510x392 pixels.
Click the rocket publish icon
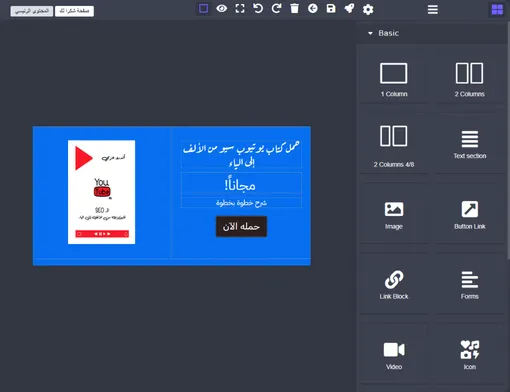pos(349,9)
